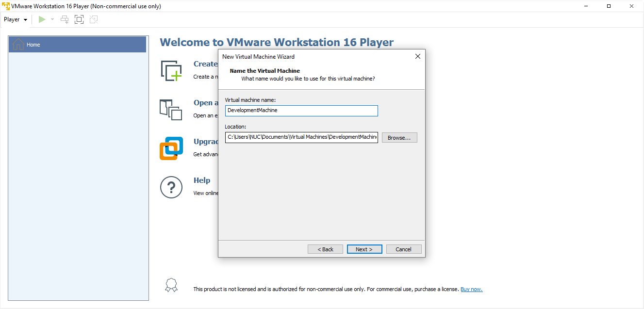Cancel the New Virtual Machine Wizard
This screenshot has width=644, height=309.
coord(404,249)
